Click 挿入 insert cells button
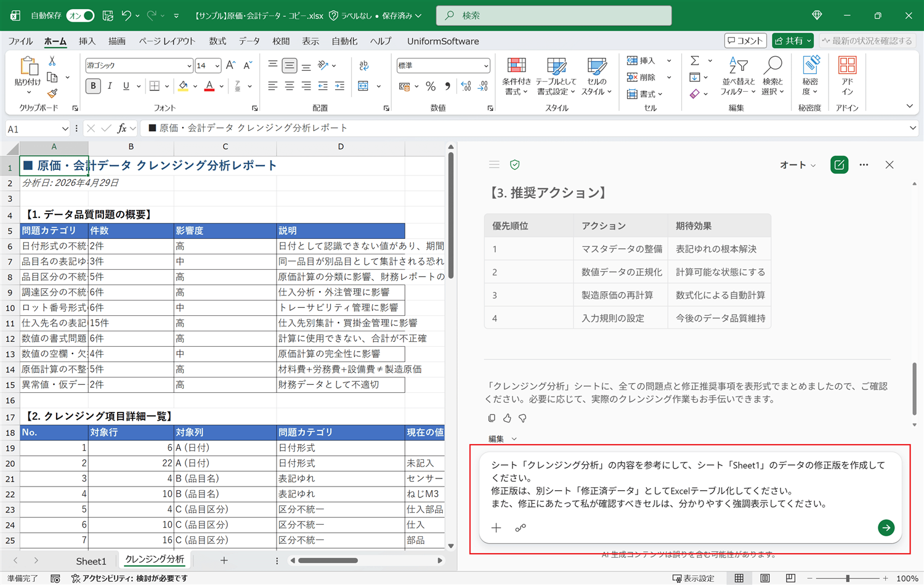This screenshot has width=924, height=585. click(641, 60)
